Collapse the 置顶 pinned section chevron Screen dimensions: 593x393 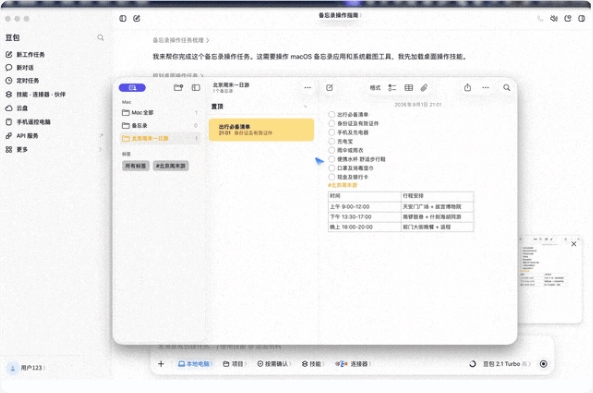(306, 107)
